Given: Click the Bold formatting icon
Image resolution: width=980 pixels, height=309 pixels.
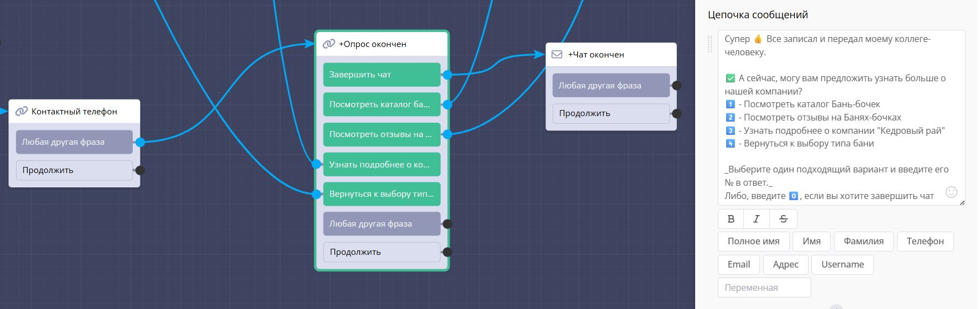Looking at the screenshot, I should point(731,219).
